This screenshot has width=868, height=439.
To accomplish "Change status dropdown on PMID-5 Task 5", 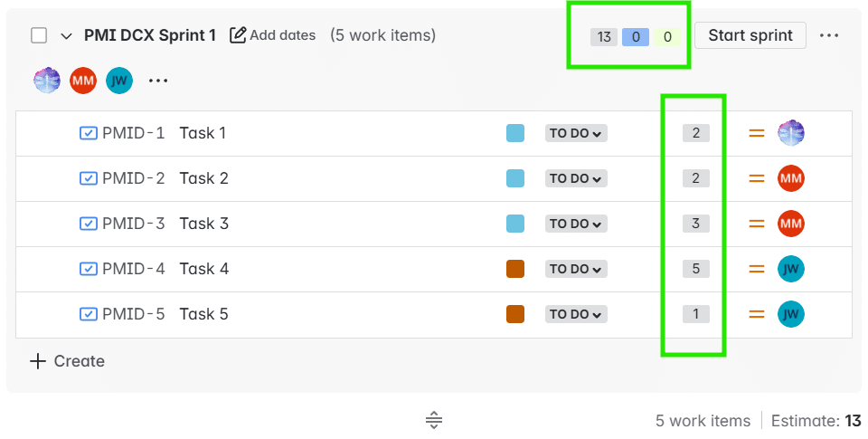I will (x=576, y=314).
